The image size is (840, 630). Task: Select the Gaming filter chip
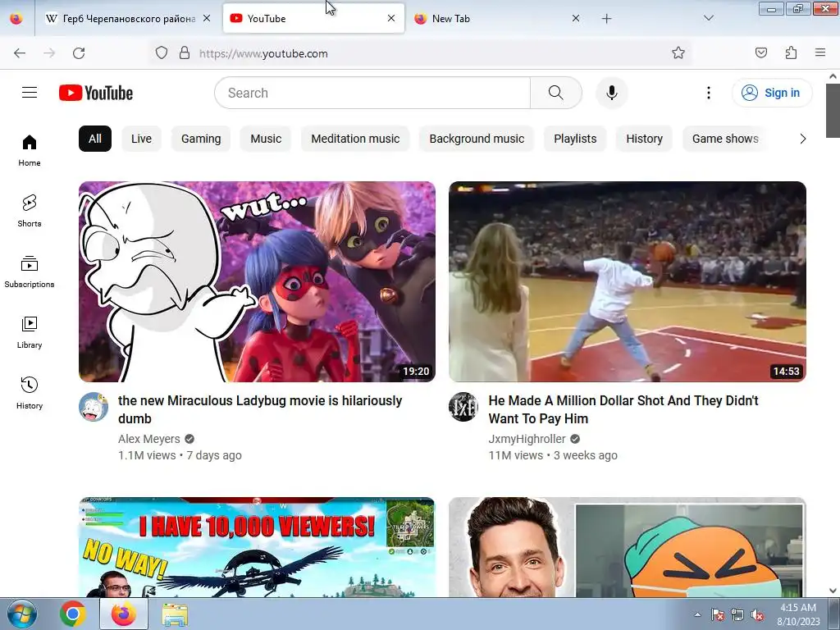pyautogui.click(x=201, y=139)
